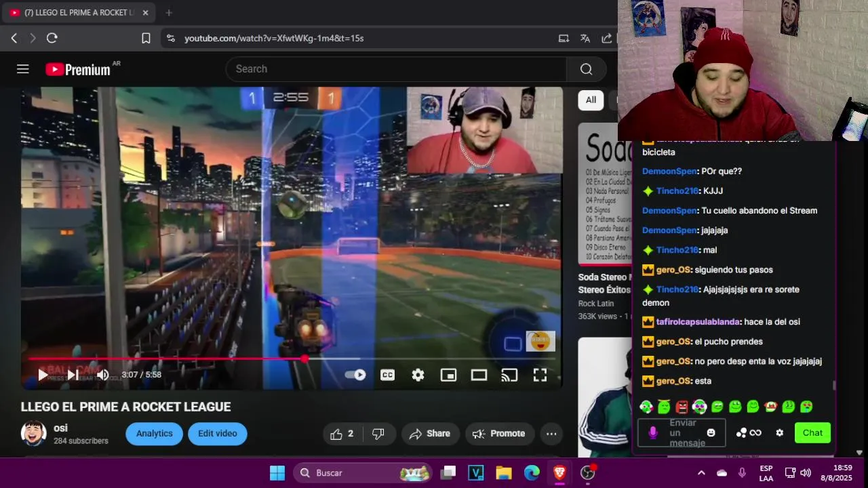Open the ESP LAA language selector
868x488 pixels.
[766, 472]
